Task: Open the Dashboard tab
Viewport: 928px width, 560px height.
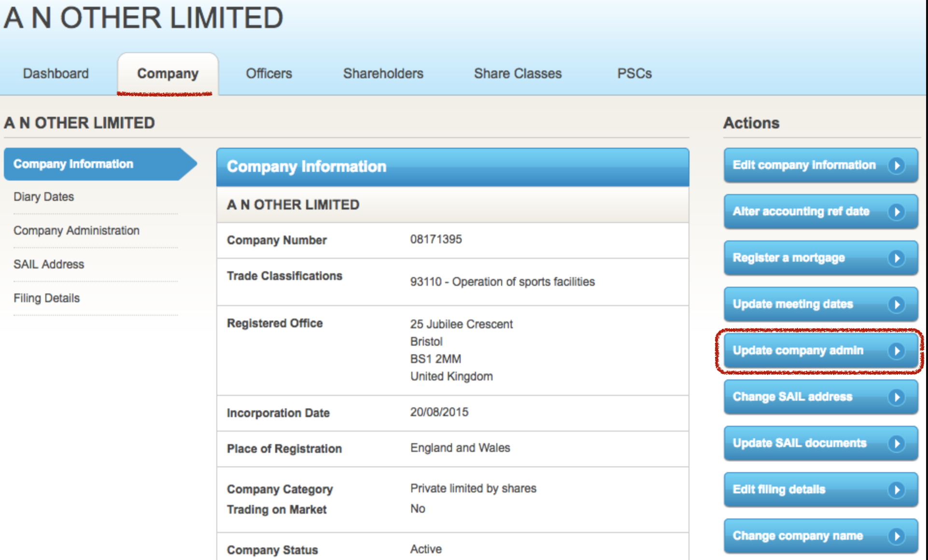Action: point(56,73)
